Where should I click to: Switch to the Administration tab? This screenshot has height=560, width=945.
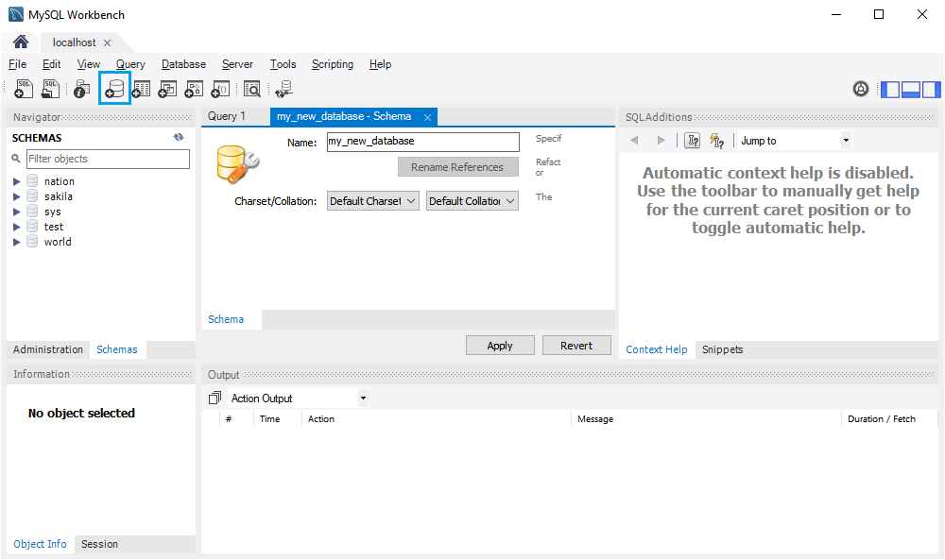[x=48, y=349]
